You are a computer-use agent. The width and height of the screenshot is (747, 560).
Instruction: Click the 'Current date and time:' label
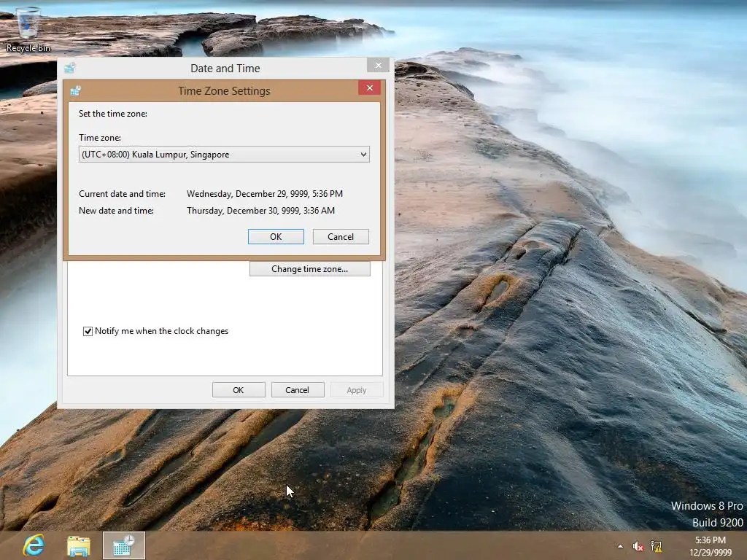tap(122, 194)
